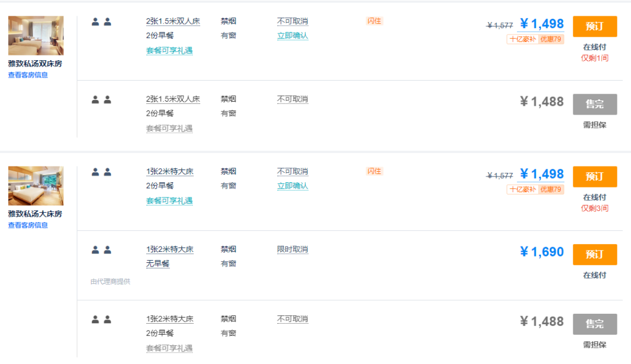Click 查看客房信息 under 雅致私汤双床房

(28, 75)
